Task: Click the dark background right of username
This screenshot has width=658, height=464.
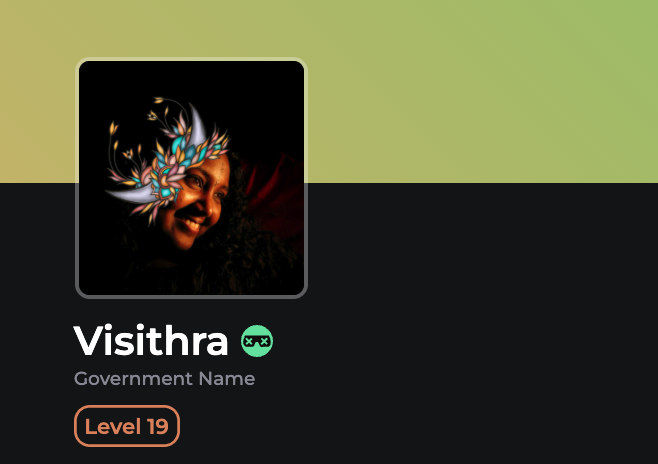Action: [x=462, y=341]
